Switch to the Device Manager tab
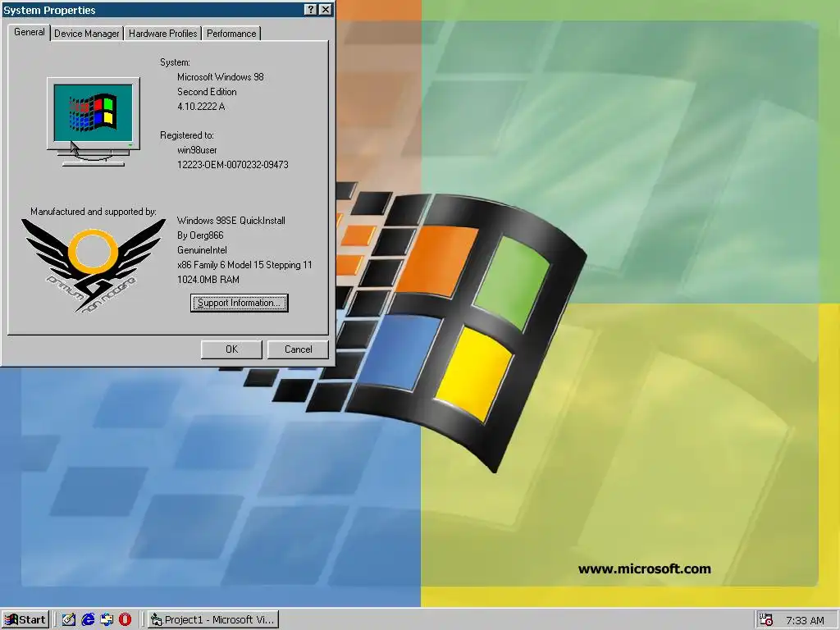The height and width of the screenshot is (630, 840). click(x=87, y=33)
